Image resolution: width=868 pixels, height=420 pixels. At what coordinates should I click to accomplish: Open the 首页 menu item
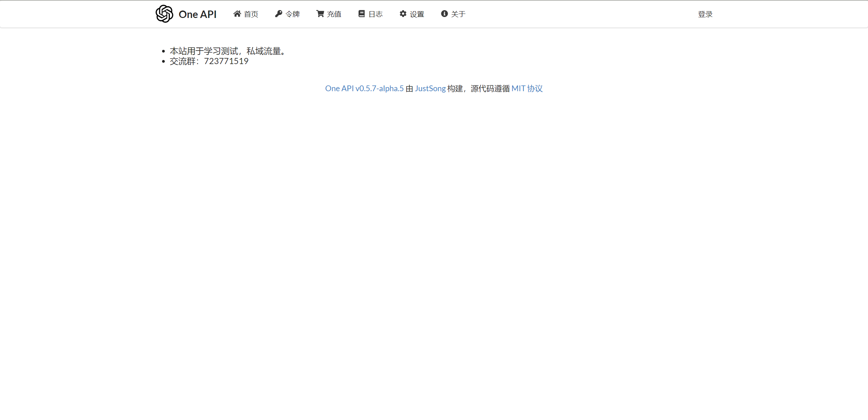coord(252,14)
